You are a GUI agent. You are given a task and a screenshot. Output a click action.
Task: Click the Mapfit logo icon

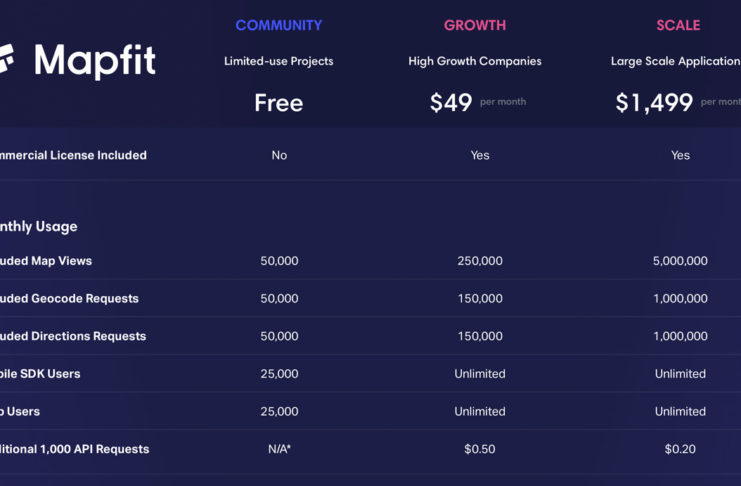tap(7, 59)
